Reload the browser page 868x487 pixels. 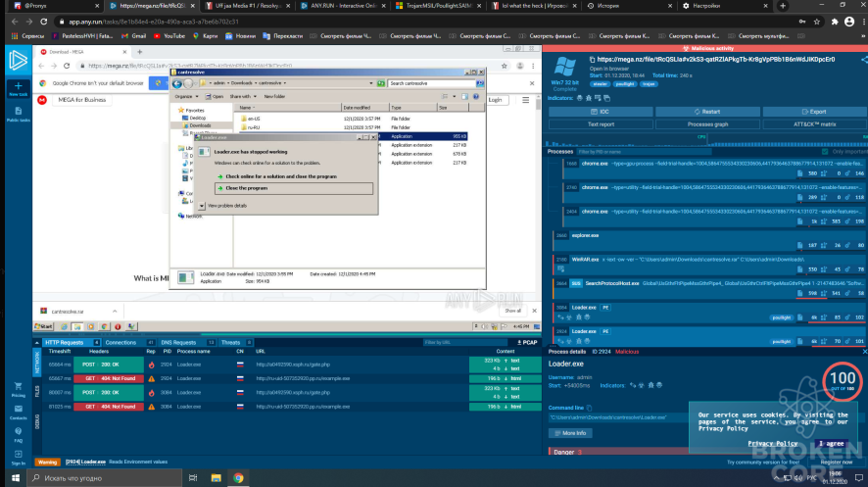click(x=43, y=22)
